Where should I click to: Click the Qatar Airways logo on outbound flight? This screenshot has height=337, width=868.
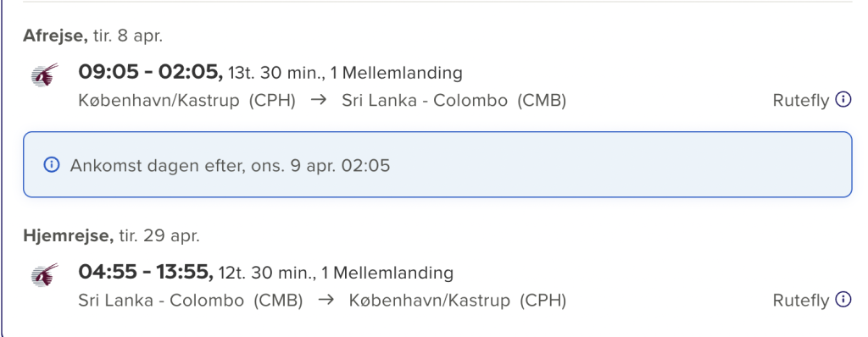(45, 75)
